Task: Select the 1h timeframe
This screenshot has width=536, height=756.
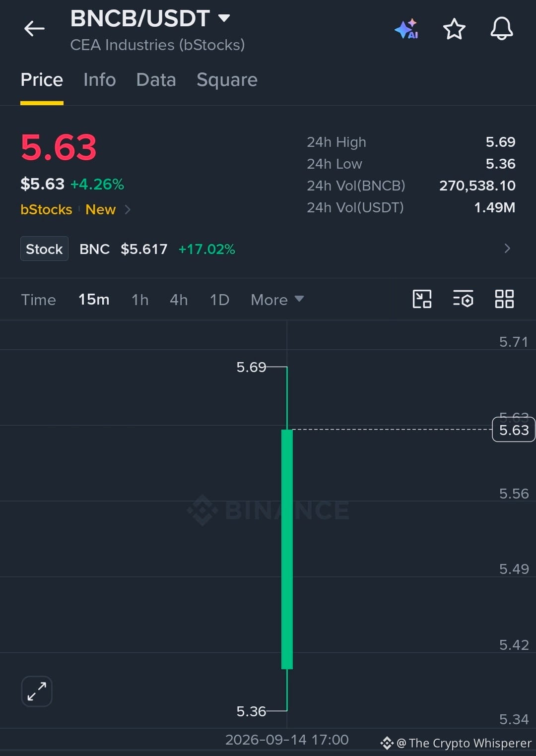Action: 140,300
